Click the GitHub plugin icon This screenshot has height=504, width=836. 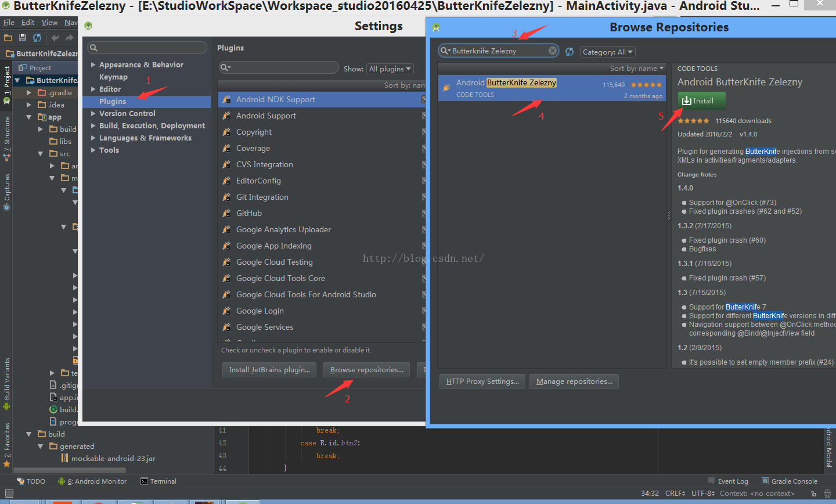click(227, 214)
